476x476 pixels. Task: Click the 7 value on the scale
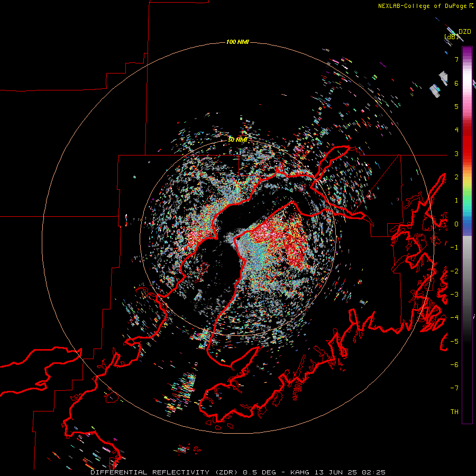point(456,59)
